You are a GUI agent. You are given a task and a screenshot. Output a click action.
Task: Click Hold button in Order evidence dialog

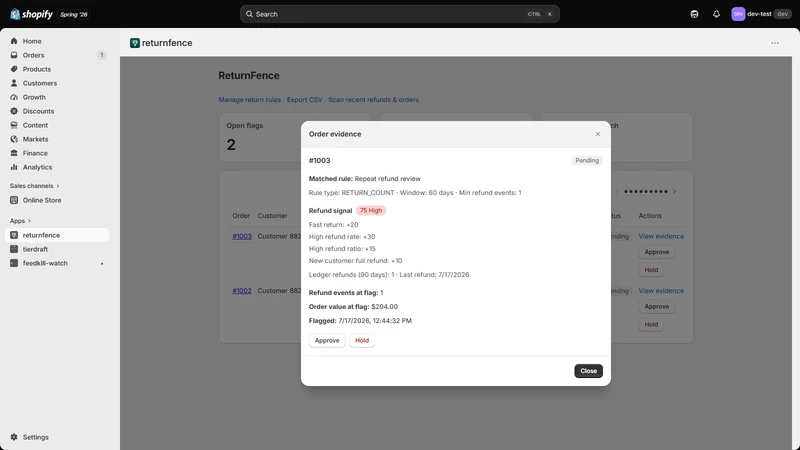(362, 340)
